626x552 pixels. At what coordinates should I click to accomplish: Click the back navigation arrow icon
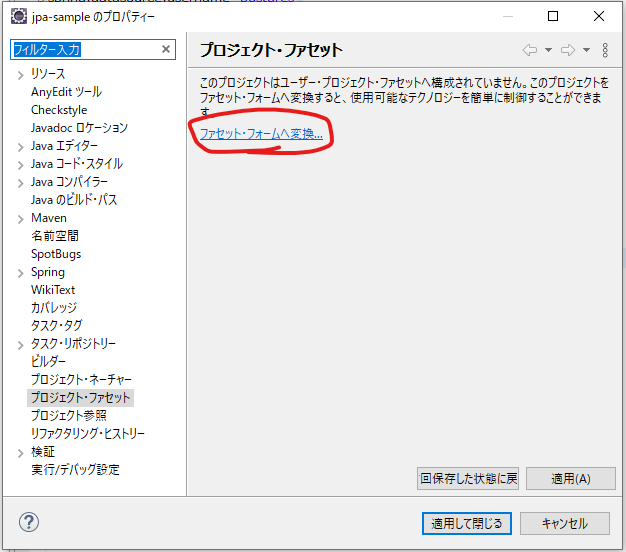point(530,50)
